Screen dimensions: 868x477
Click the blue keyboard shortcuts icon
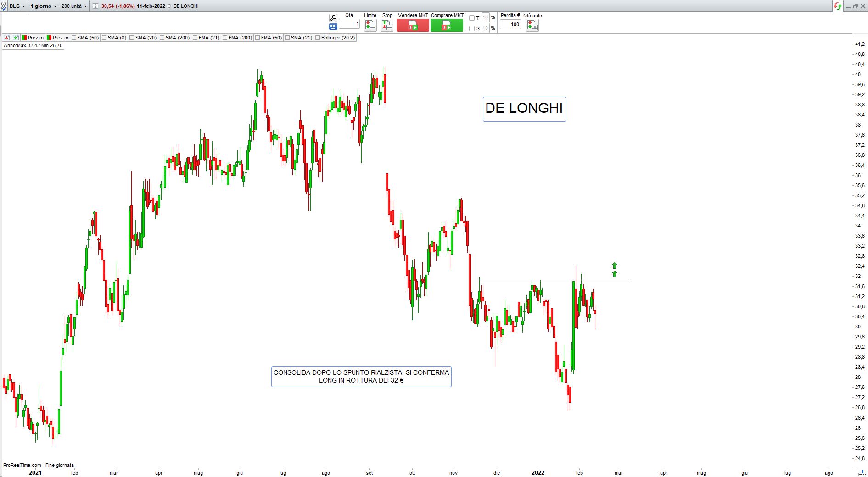coord(333,27)
